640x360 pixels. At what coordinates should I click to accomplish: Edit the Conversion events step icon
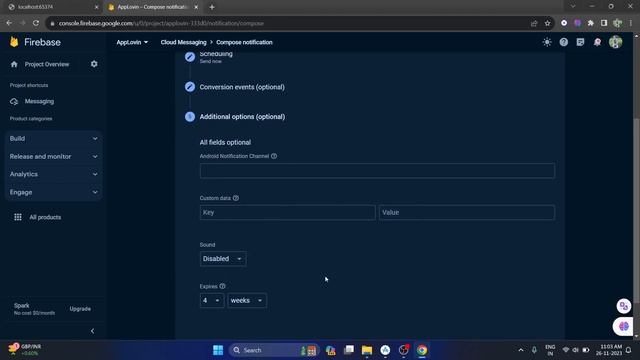190,87
